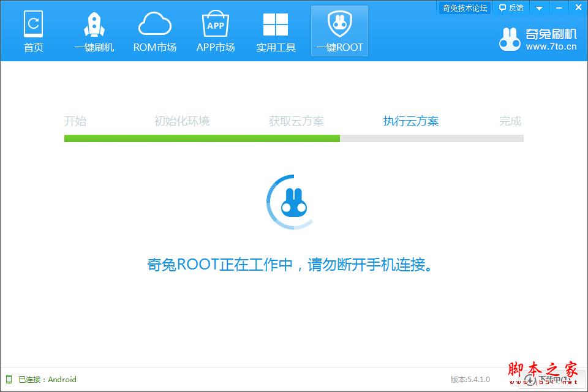This screenshot has height=392, width=588.
Task: Click the 完成 step label
Action: pyautogui.click(x=510, y=121)
